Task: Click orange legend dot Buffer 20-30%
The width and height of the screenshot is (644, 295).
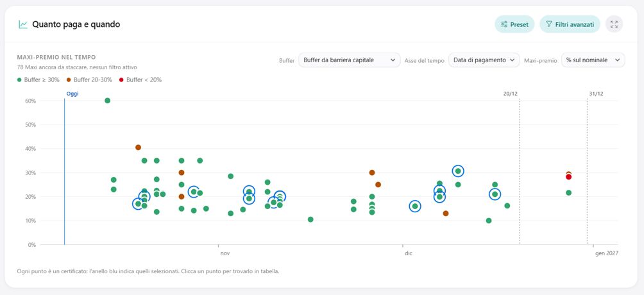Action: (69, 80)
